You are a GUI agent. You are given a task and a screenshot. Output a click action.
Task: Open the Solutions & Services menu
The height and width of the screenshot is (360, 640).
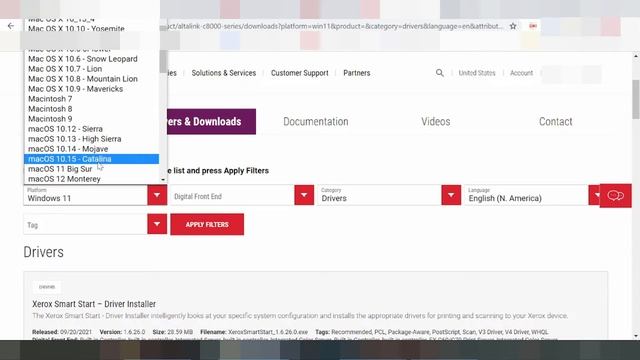coord(224,73)
